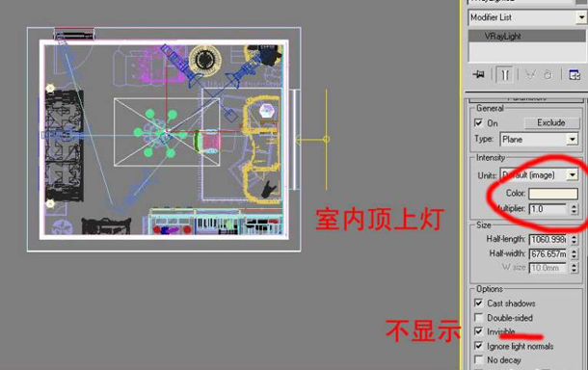
Task: Open the Units dropdown Default (image)
Action: pyautogui.click(x=539, y=175)
